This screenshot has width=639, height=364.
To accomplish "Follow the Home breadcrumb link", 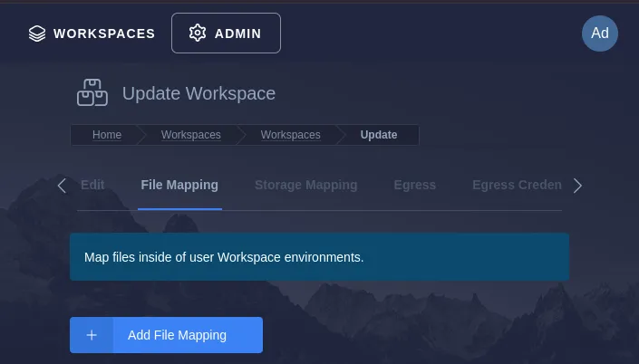I will [x=107, y=135].
